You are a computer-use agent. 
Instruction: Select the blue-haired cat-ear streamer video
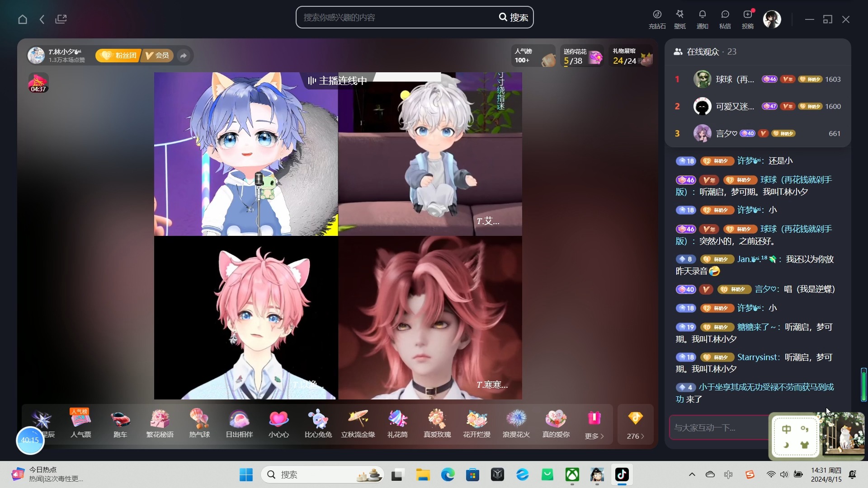point(246,154)
